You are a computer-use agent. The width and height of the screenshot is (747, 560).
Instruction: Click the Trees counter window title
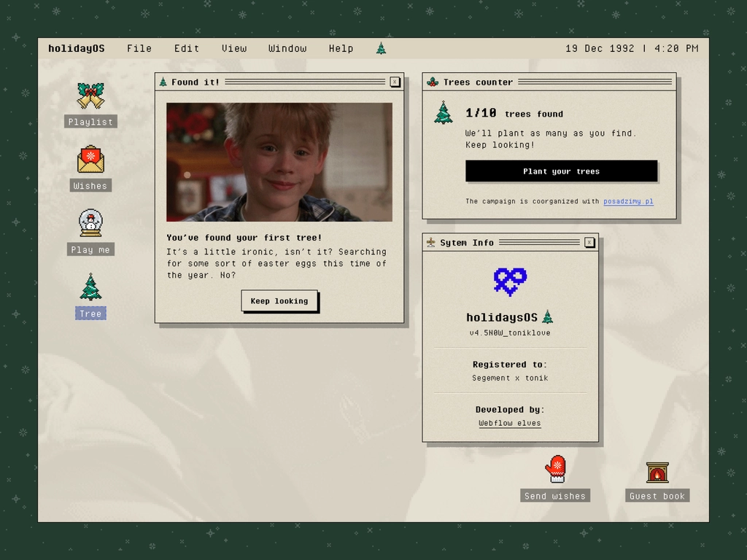[x=479, y=82]
